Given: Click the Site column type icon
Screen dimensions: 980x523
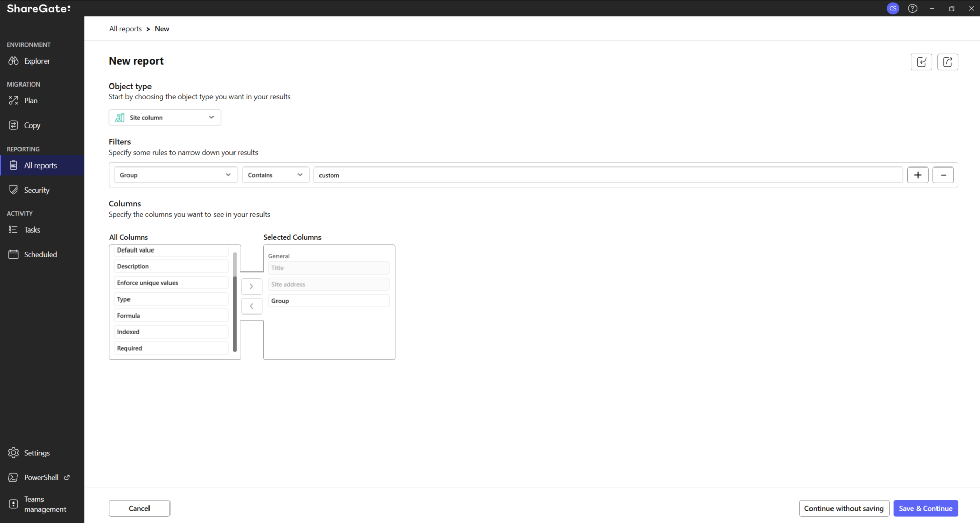Looking at the screenshot, I should tap(120, 118).
